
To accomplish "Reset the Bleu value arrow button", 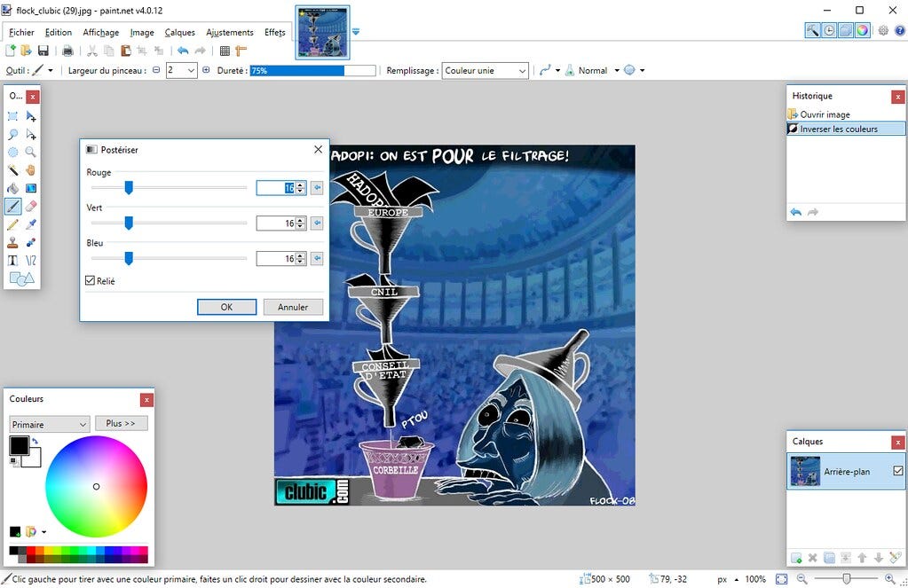I will click(317, 258).
